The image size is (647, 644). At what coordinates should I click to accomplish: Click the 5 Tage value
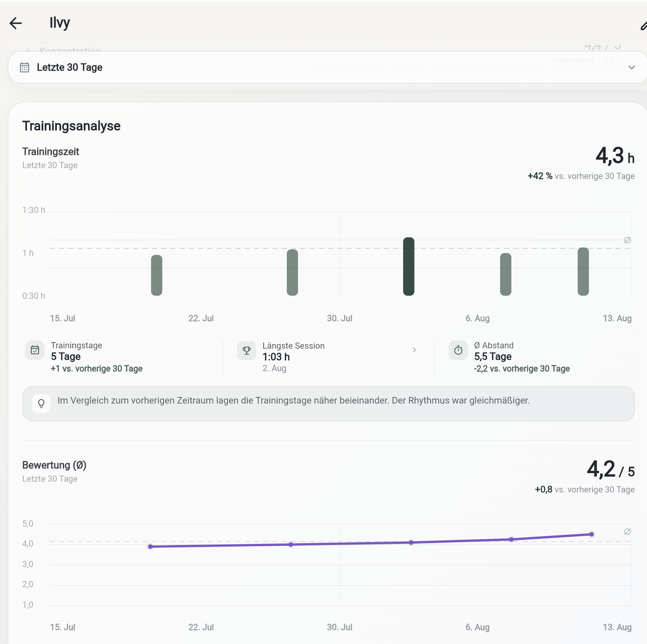pyautogui.click(x=66, y=356)
